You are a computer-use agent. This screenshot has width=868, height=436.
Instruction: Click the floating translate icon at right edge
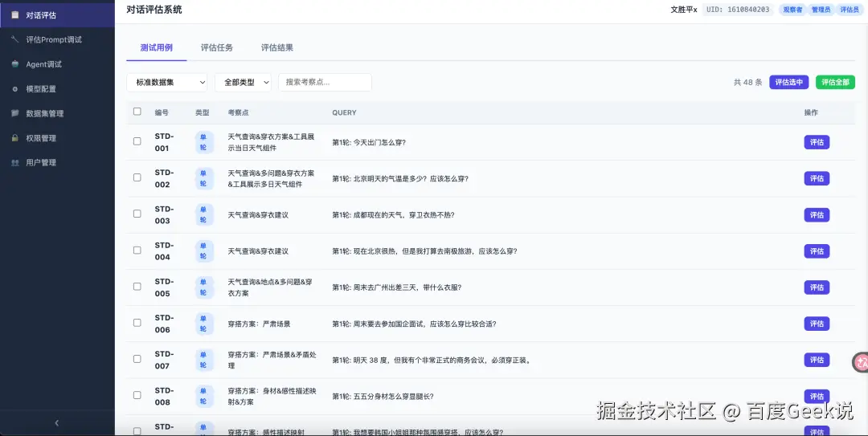tap(860, 362)
